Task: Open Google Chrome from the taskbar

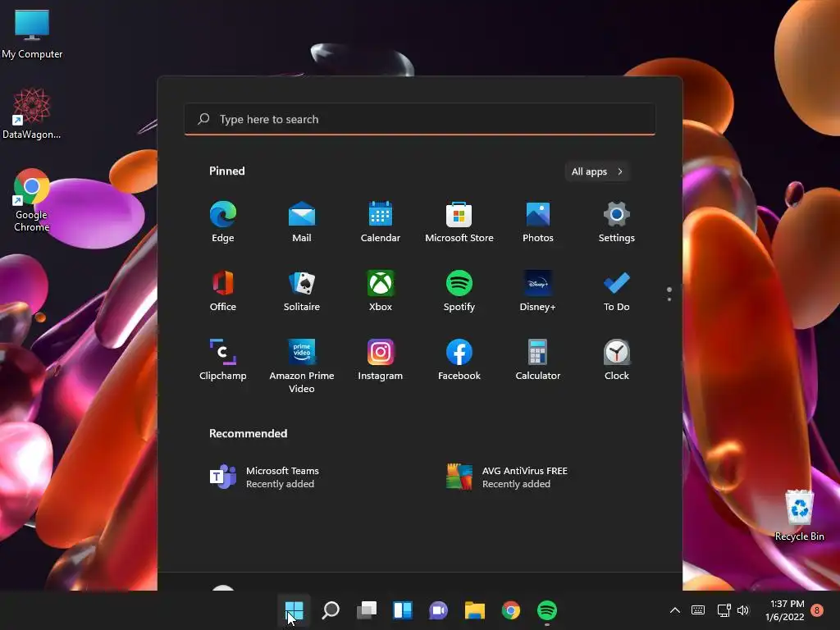Action: coord(510,610)
